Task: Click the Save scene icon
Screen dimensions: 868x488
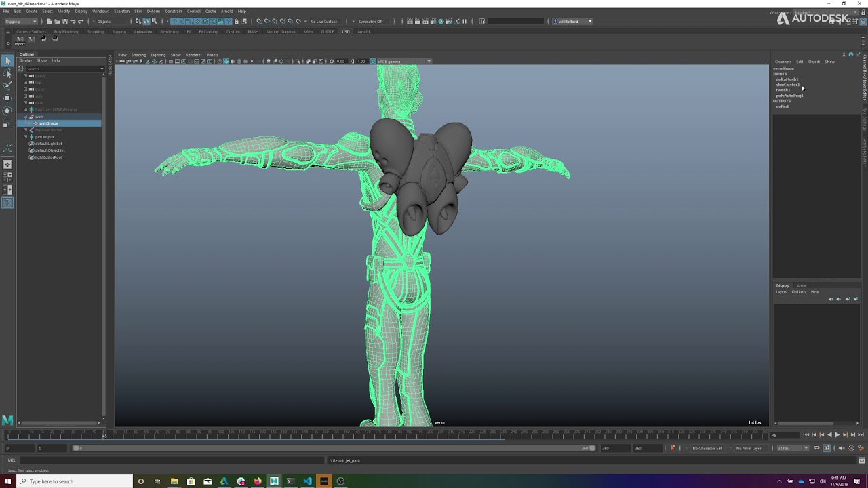Action: (x=65, y=21)
